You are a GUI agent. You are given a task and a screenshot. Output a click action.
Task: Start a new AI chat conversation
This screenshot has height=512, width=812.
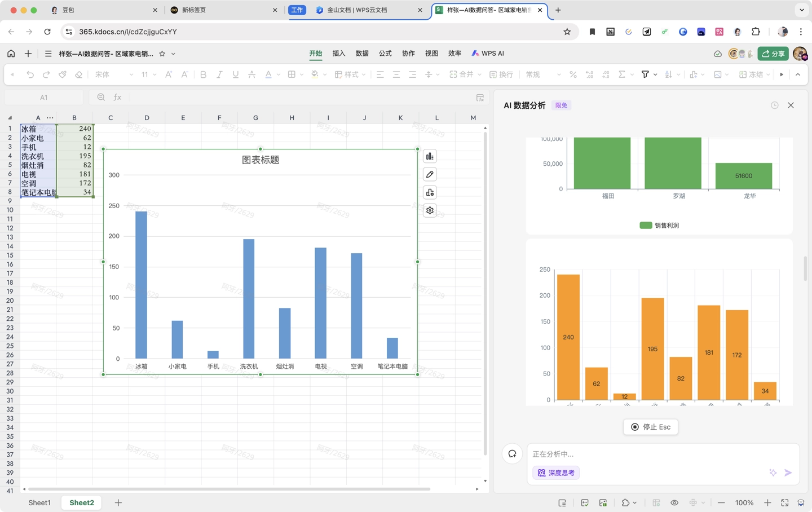[x=512, y=454]
